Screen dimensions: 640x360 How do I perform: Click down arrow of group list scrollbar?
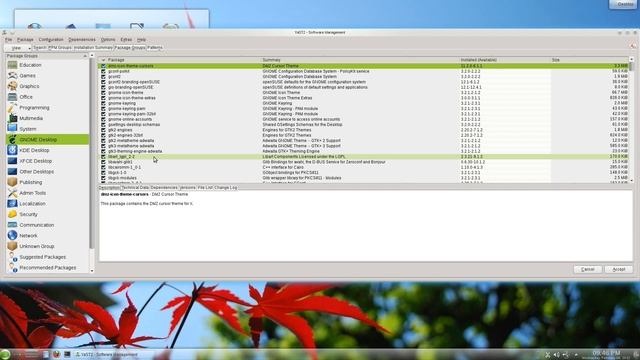92,271
